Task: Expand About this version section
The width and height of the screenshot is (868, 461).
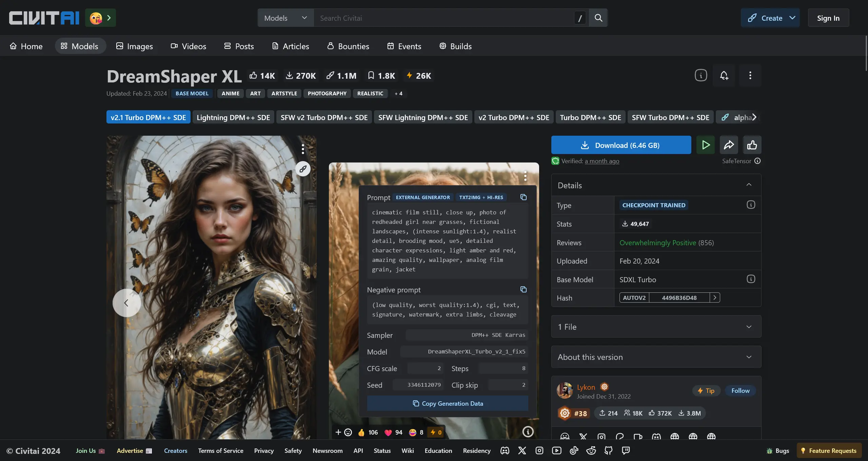Action: (x=656, y=357)
